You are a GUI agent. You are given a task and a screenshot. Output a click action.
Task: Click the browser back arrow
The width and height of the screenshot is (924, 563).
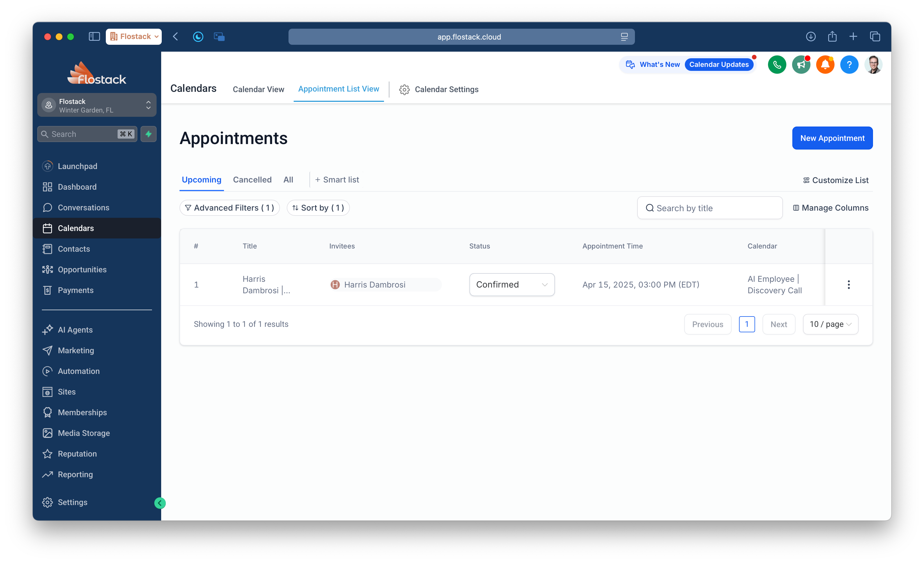(176, 36)
